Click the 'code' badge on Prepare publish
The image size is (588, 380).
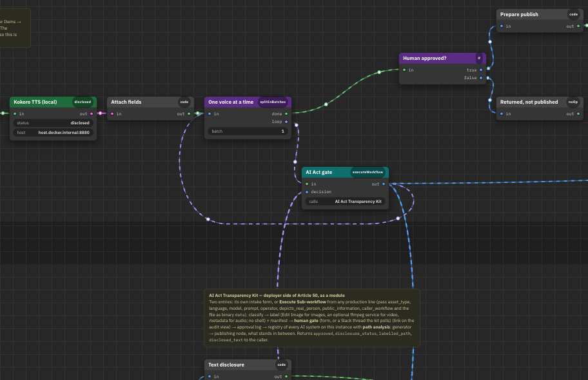[x=573, y=14]
